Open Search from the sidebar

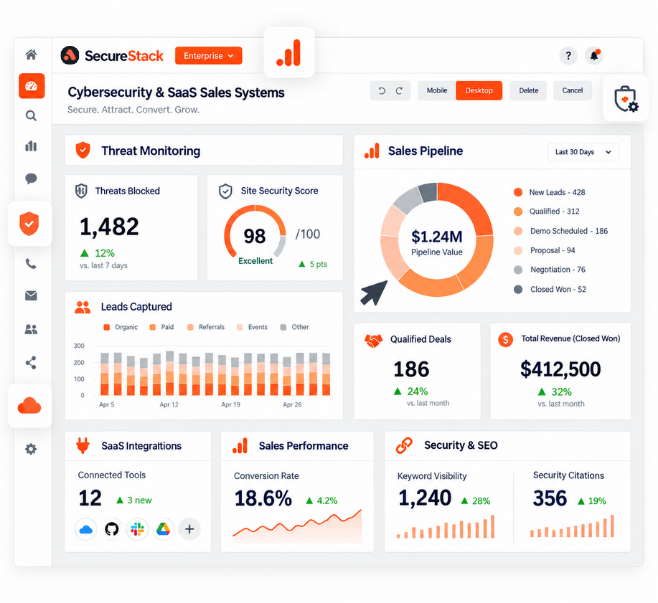coord(31,116)
